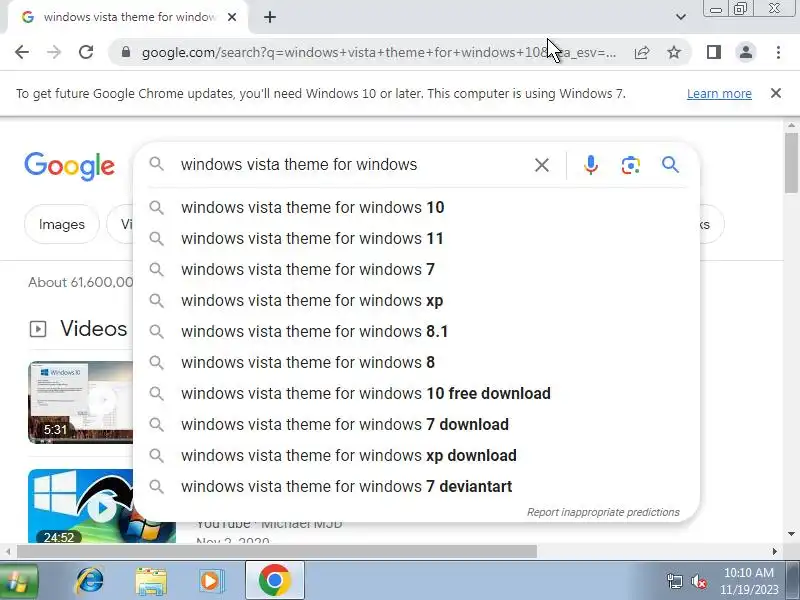This screenshot has width=800, height=600.
Task: Clear the search box text
Action: 542,165
